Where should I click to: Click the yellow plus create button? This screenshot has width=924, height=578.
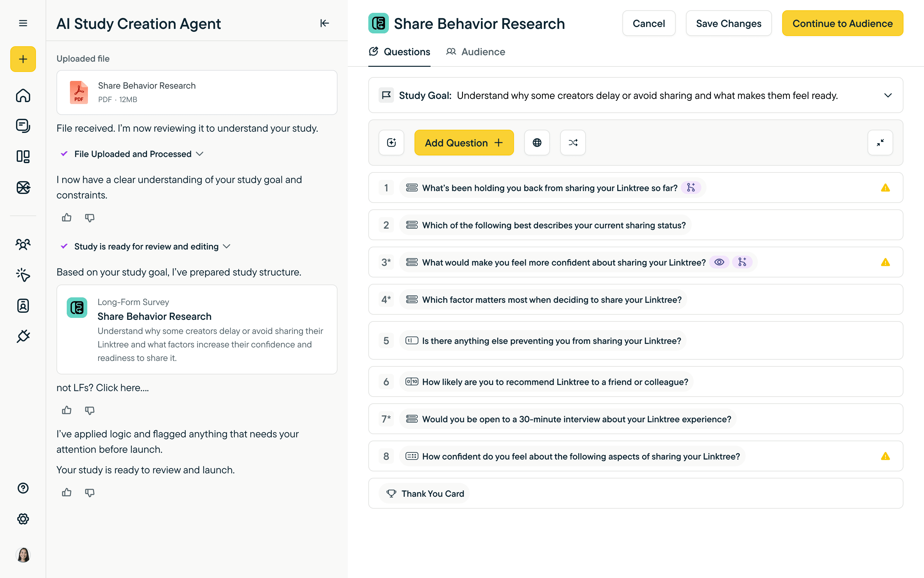click(23, 59)
